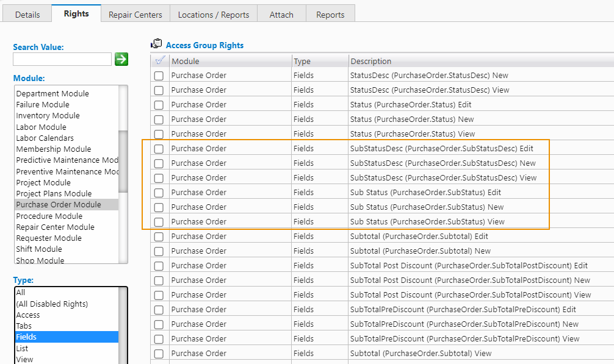Open the Repair Centers tab
The image size is (614, 364).
pos(135,15)
